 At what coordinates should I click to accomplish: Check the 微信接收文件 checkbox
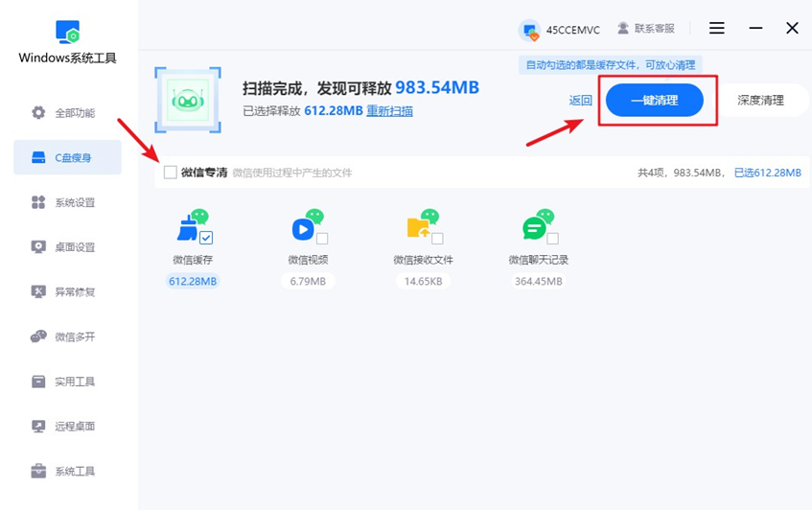pos(437,239)
